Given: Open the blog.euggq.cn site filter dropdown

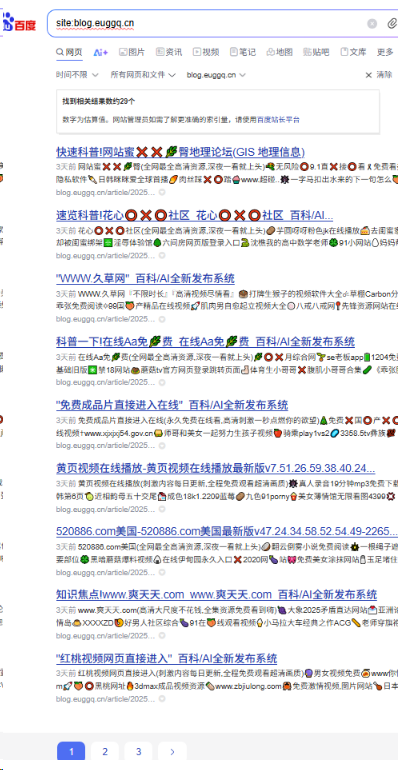Looking at the screenshot, I should pos(216,75).
